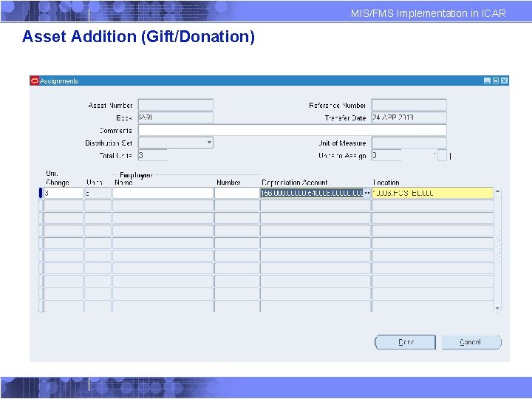Close the Assignments window
The image size is (532, 399).
coord(504,81)
